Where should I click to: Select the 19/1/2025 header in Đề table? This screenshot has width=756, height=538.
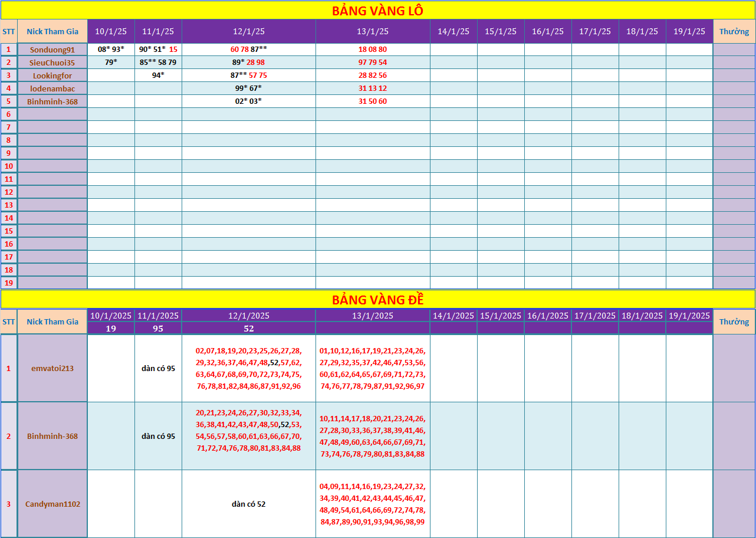point(689,316)
